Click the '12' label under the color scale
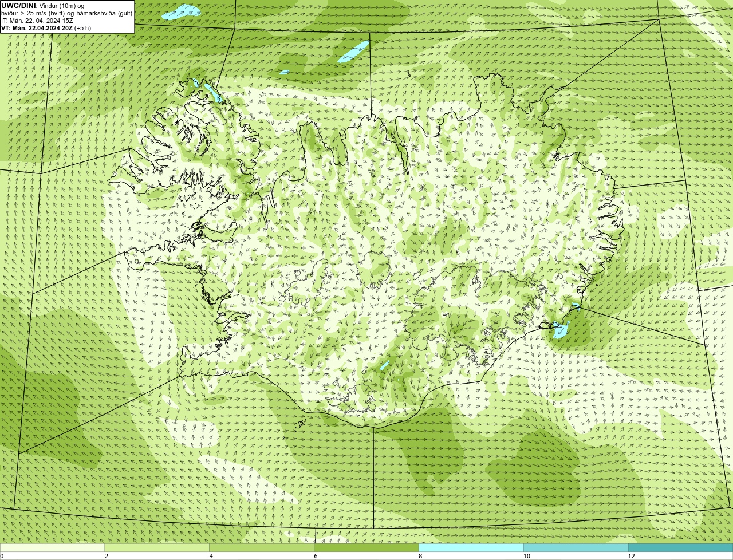The image size is (733, 560). point(631,556)
